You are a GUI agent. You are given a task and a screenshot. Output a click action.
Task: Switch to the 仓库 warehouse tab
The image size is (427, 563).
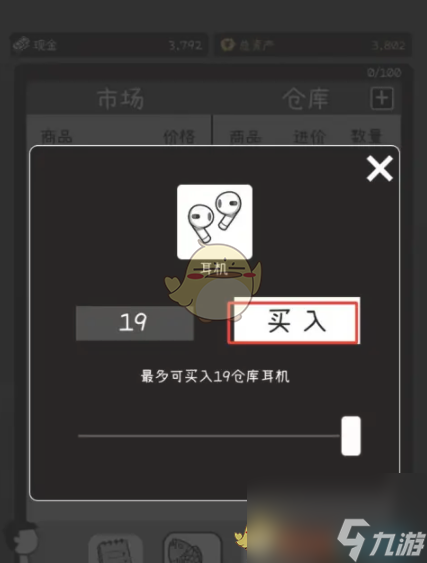306,99
